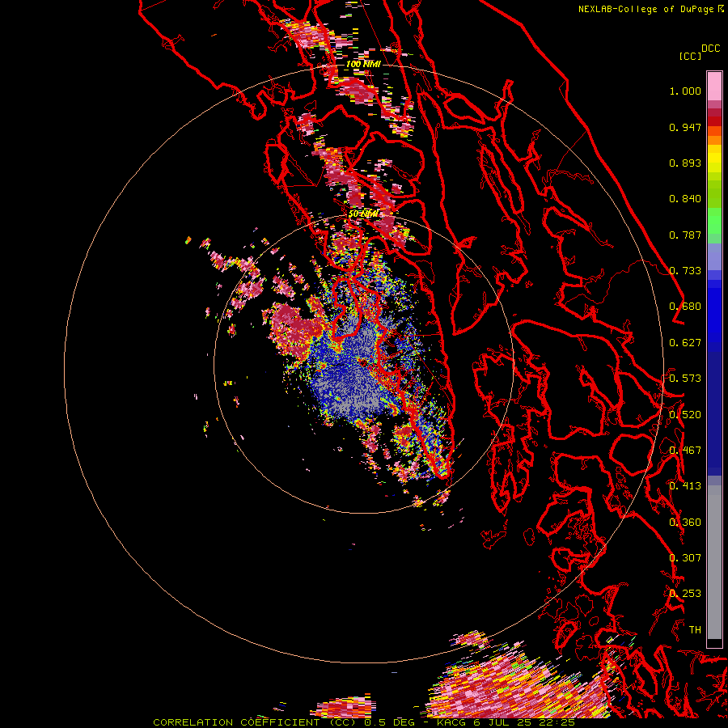Click the 100 NMI range ring label

[x=363, y=64]
